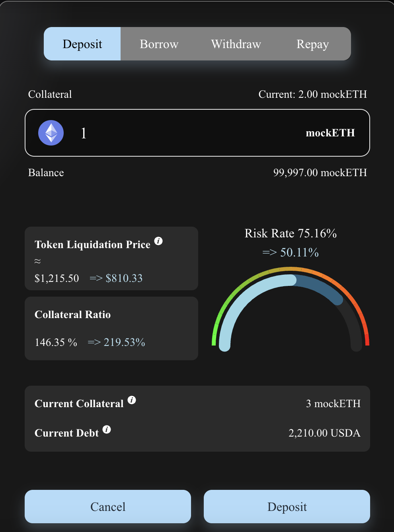Click info icon next to Current Collateral
The height and width of the screenshot is (532, 394).
point(132,400)
